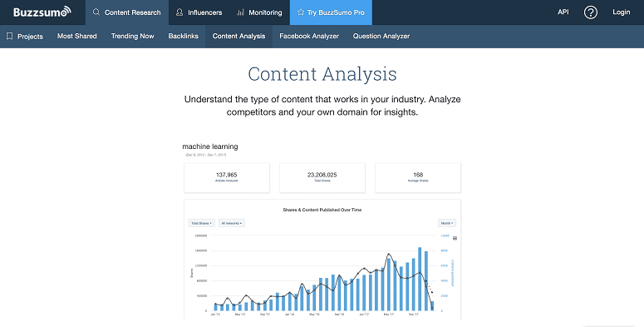Click the 'Shares' left axis label
This screenshot has width=644, height=327.
click(191, 273)
